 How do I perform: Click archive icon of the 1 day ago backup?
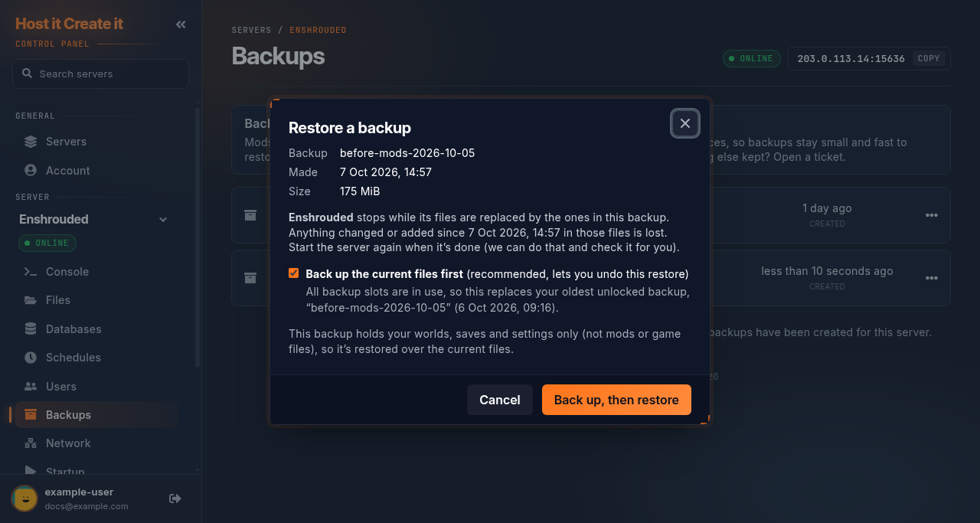coord(250,215)
